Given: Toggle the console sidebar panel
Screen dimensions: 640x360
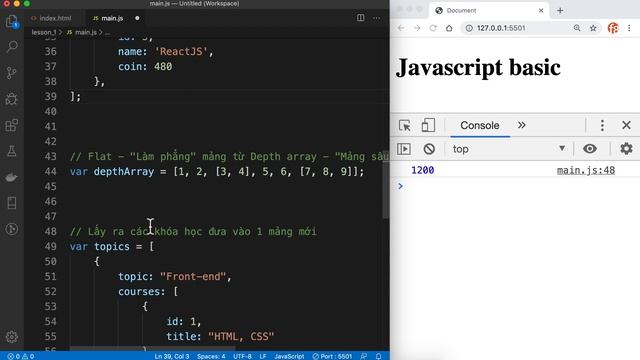Looking at the screenshot, I should [x=404, y=149].
